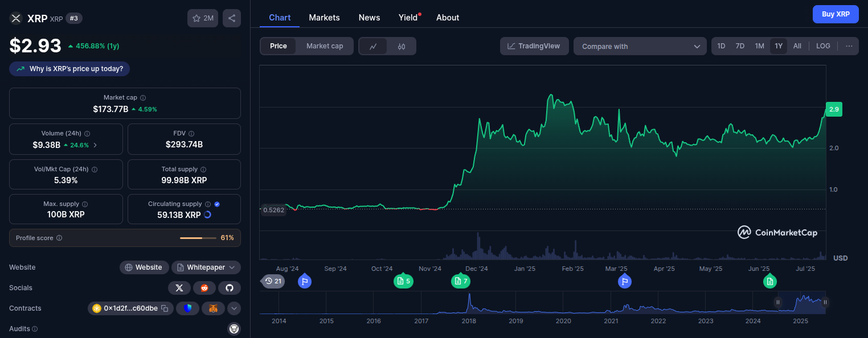Switch chart to Market cap view

(x=325, y=46)
